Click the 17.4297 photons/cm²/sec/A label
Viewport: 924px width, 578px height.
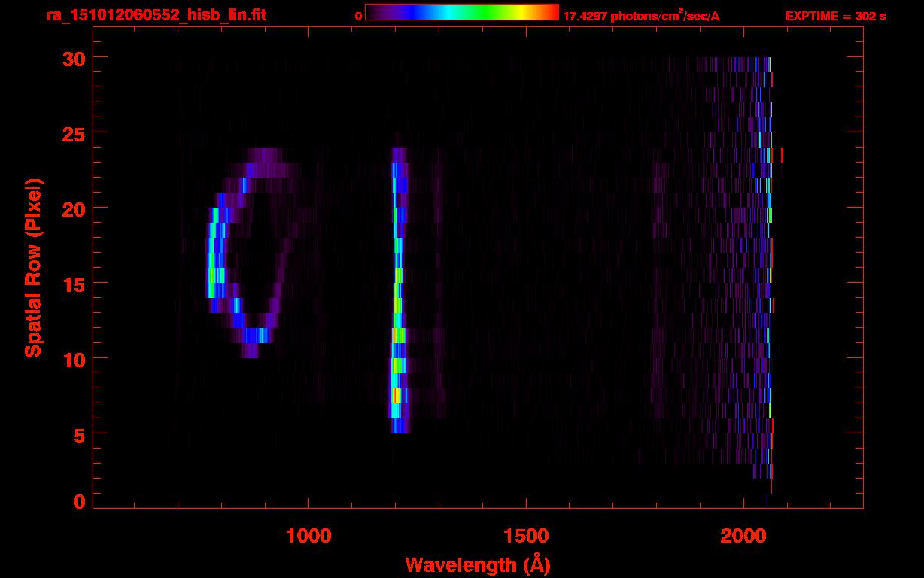pos(641,16)
